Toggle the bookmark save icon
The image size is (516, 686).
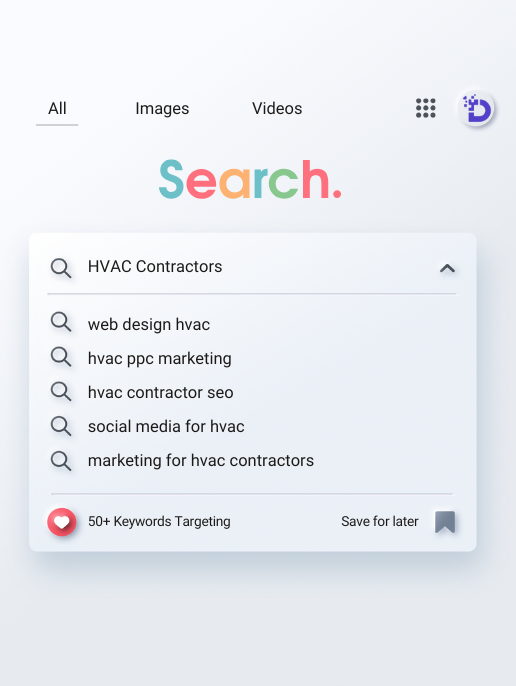[x=445, y=522]
